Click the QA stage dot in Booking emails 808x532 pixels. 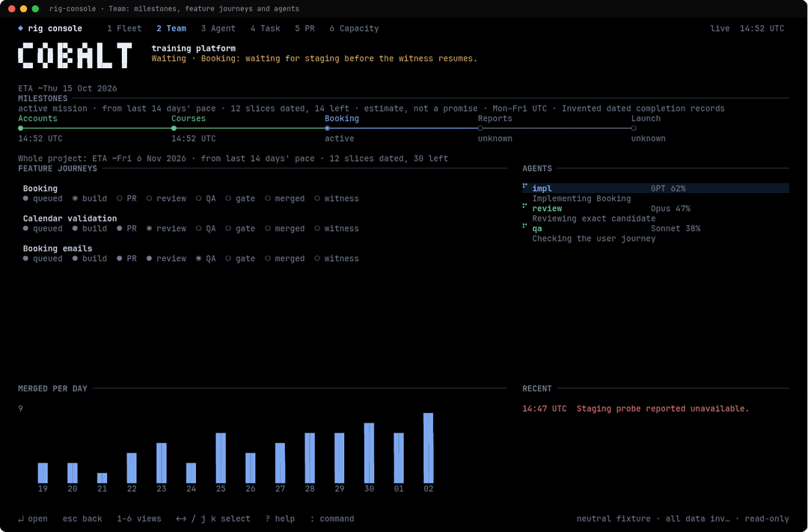(198, 258)
